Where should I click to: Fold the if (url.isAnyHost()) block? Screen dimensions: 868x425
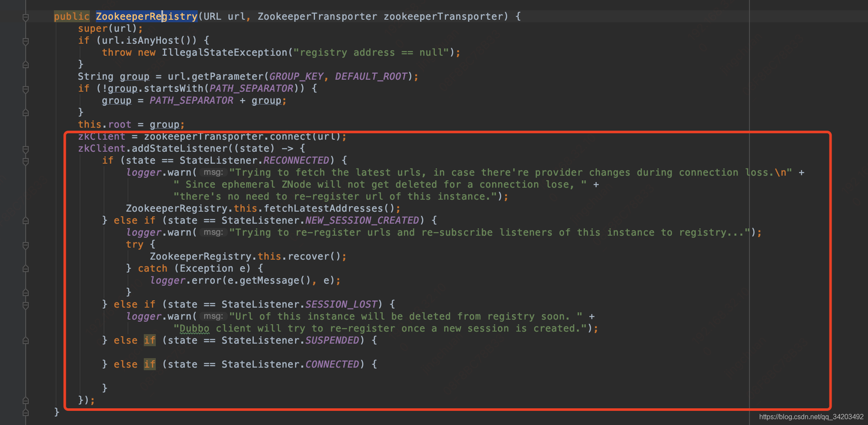(26, 41)
